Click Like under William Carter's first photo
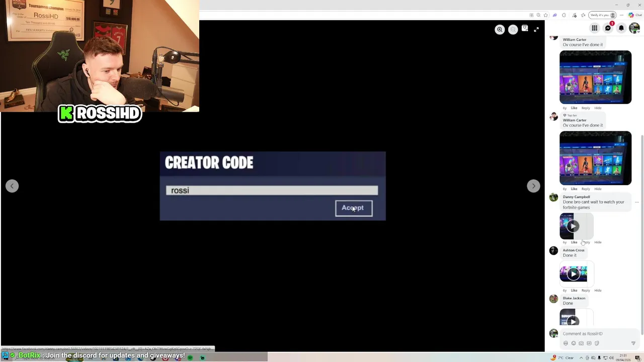Viewport: 644px width, 362px height. click(x=574, y=108)
